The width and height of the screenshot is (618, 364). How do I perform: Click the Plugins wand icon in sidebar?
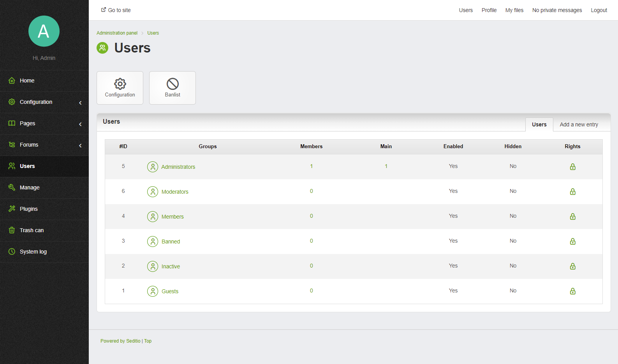tap(12, 209)
